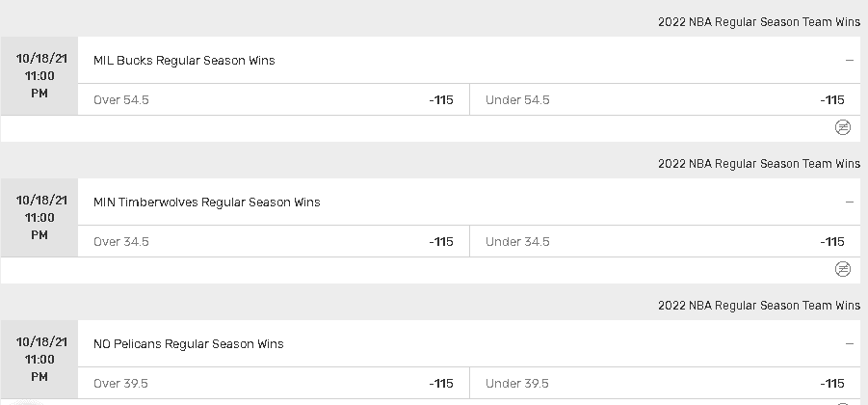Collapse the MIL Bucks Regular Season Wins row
Screen dimensions: 868x405
click(850, 61)
